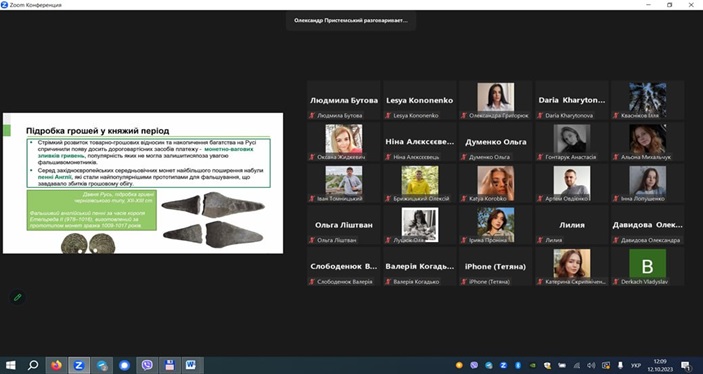Select Оксана Жидкевич video tile
703x374 pixels.
click(344, 142)
